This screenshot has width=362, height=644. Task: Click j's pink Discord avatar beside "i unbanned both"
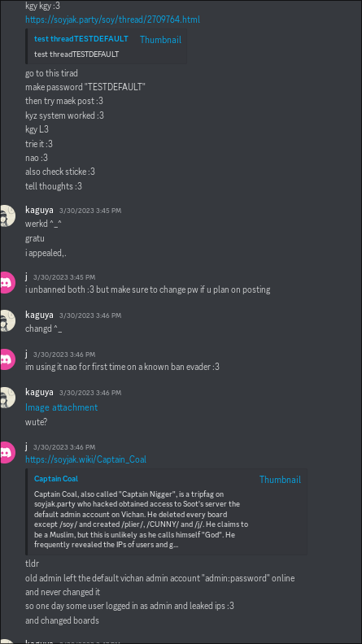6,282
